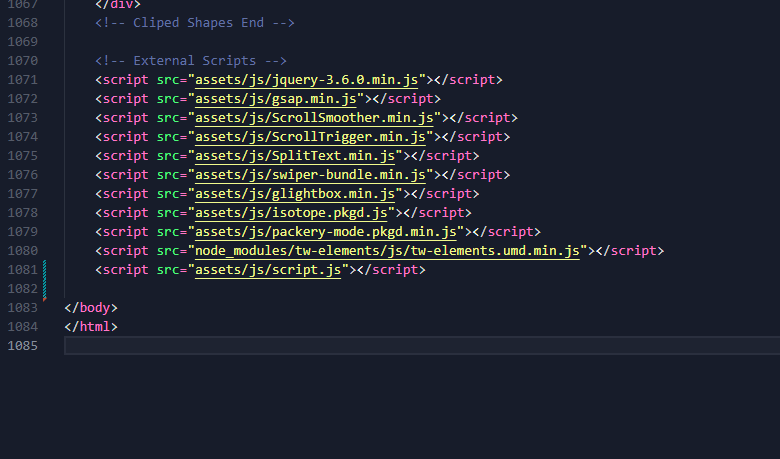
Task: Click the src attribute on line 1072
Action: pyautogui.click(x=168, y=98)
